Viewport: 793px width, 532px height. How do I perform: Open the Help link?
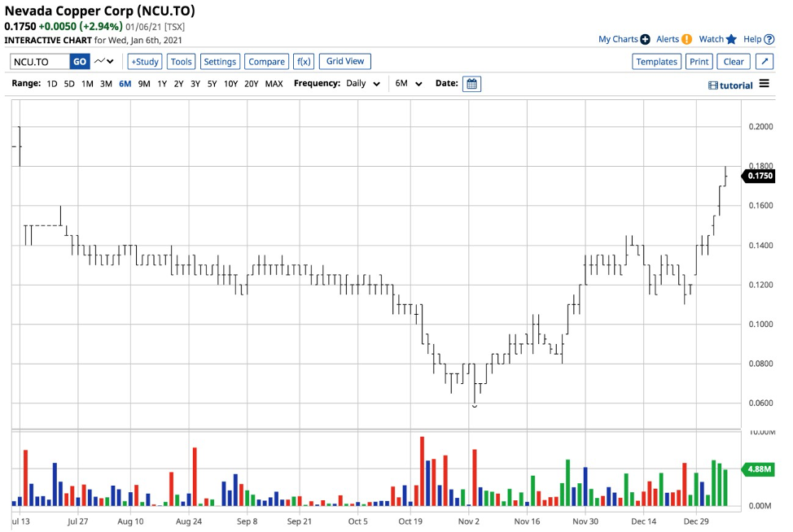[752, 39]
